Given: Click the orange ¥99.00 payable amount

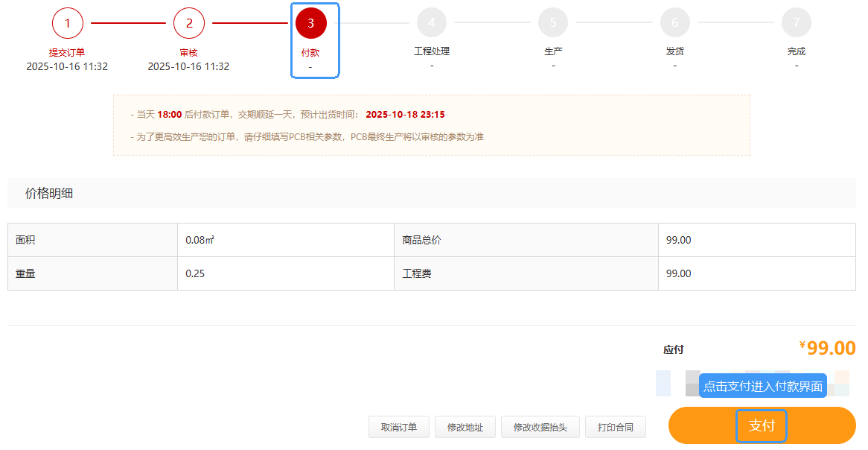Looking at the screenshot, I should pyautogui.click(x=827, y=348).
